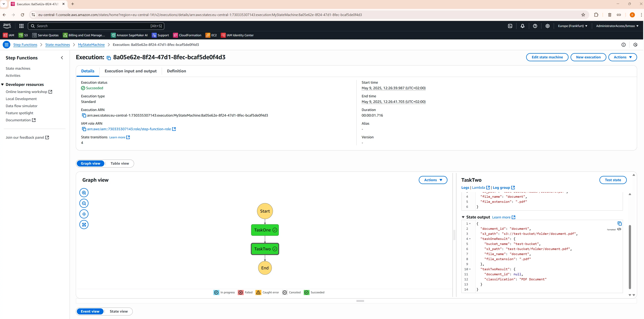This screenshot has width=644, height=319.
Task: Open State machines in the sidebar
Action: coord(18,68)
